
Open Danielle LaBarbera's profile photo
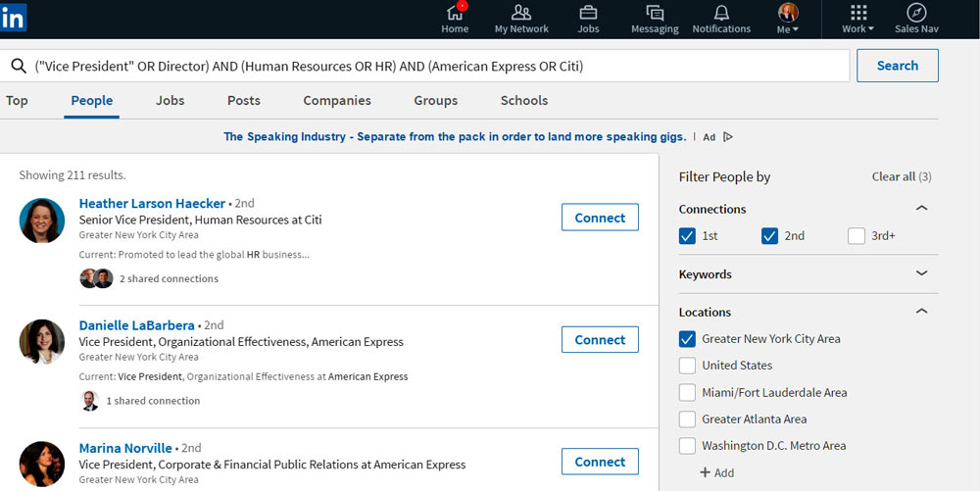tap(42, 342)
